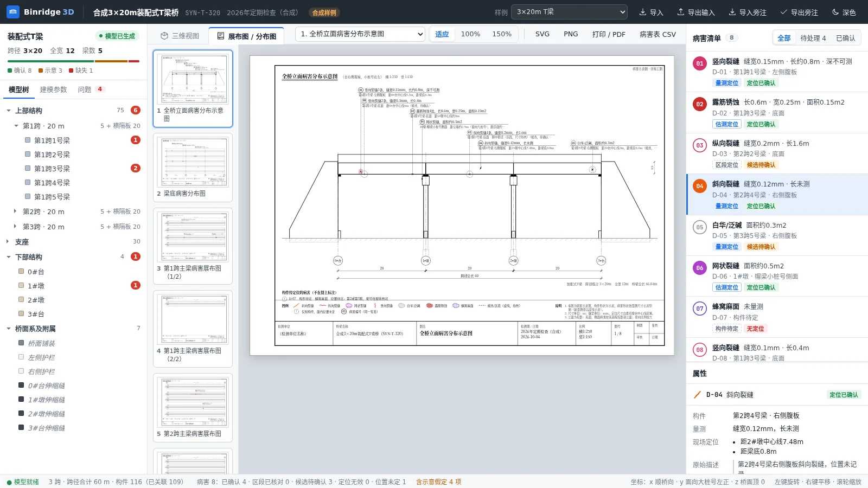Collapse the 上部结构 tree node

coord(9,111)
